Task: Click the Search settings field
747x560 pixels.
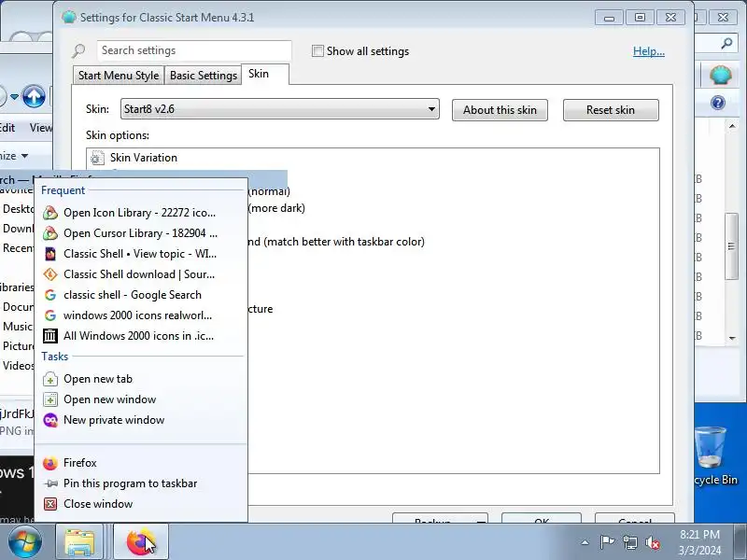Action: [194, 50]
